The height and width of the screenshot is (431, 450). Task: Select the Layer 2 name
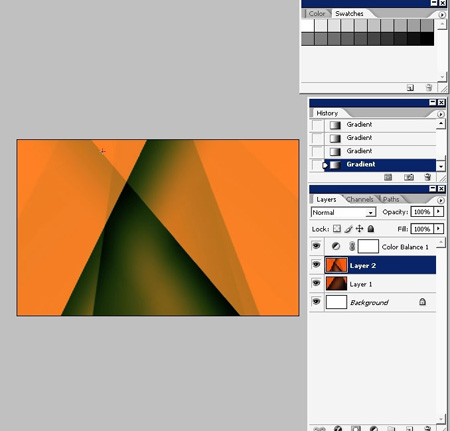[x=363, y=266]
